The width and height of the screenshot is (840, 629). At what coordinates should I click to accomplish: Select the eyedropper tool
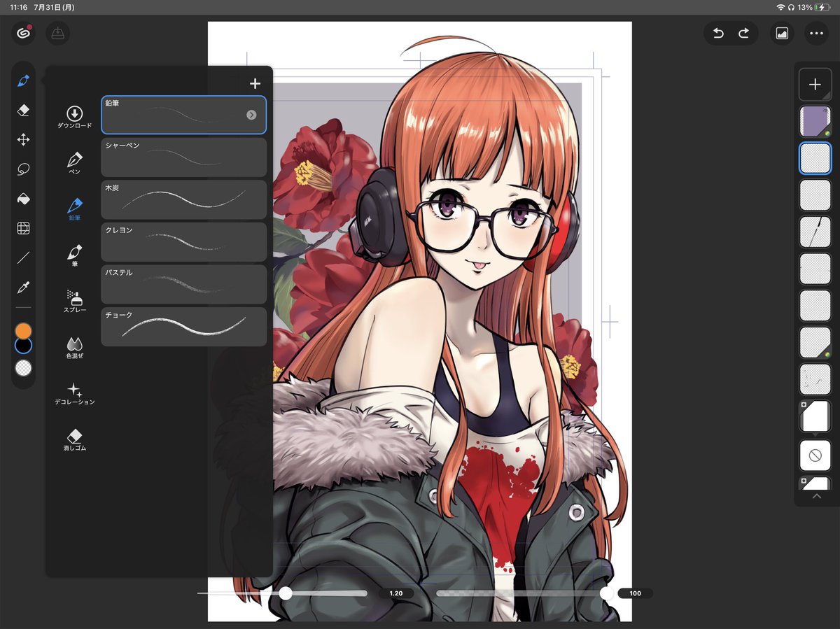click(x=24, y=287)
